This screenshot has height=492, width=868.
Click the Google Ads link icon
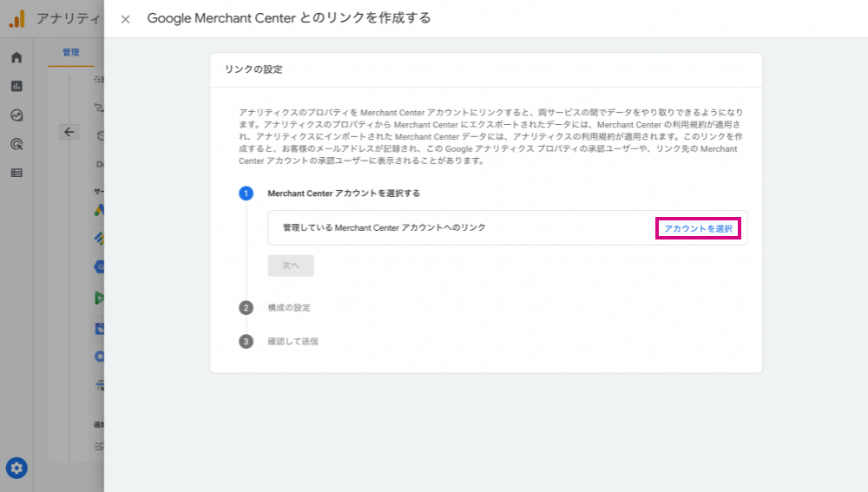pyautogui.click(x=99, y=210)
